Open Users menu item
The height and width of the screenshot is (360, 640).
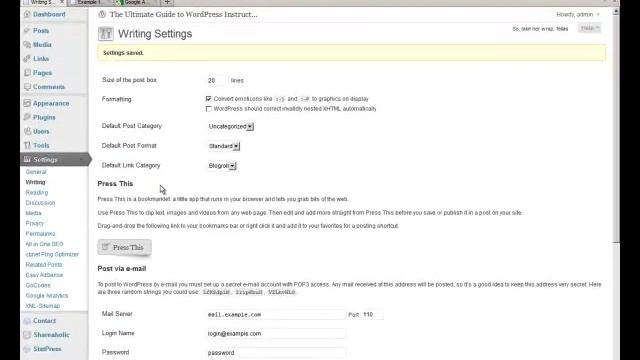pyautogui.click(x=41, y=131)
